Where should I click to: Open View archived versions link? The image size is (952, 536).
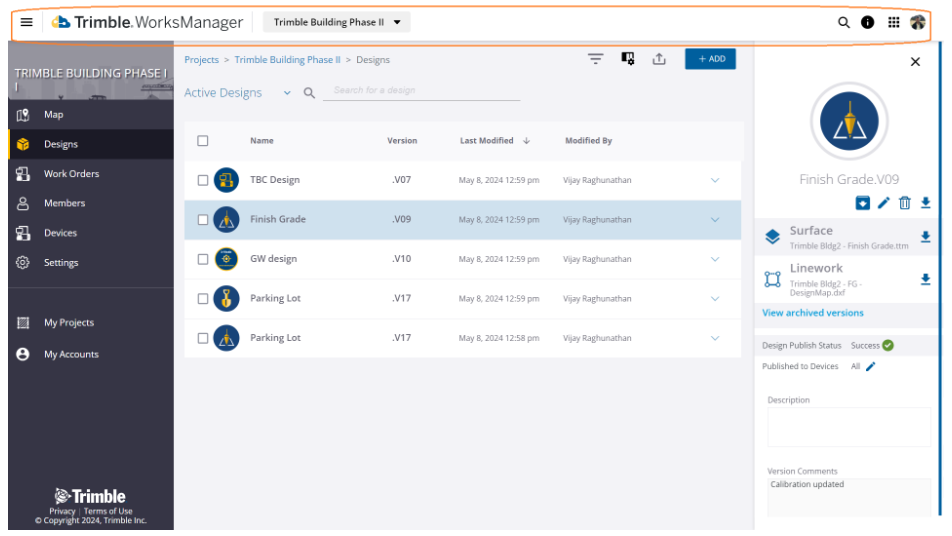pyautogui.click(x=812, y=313)
